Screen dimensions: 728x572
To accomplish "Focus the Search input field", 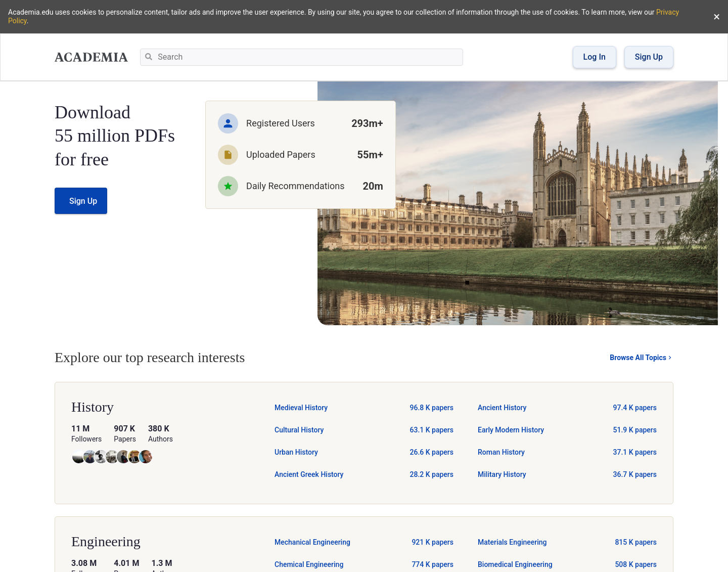I will (301, 57).
